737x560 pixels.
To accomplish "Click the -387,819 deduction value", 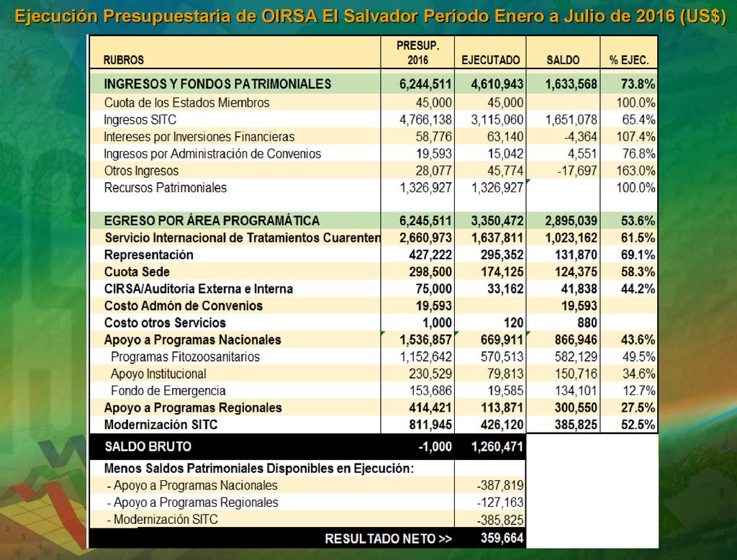I will (x=499, y=485).
